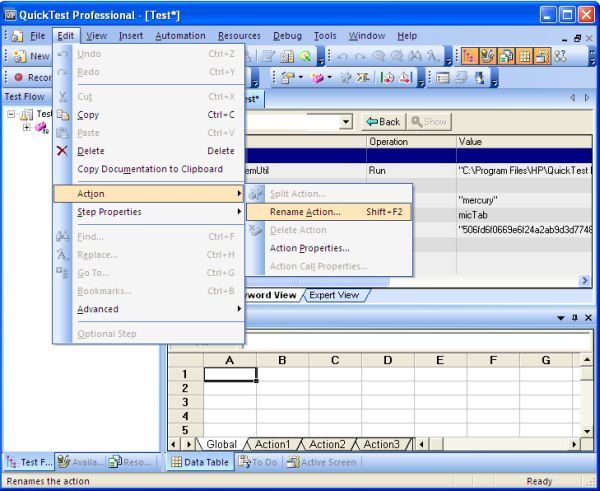Open the Advanced submenu in the Edit menu
Viewport: 600px width, 491px height.
click(x=149, y=309)
